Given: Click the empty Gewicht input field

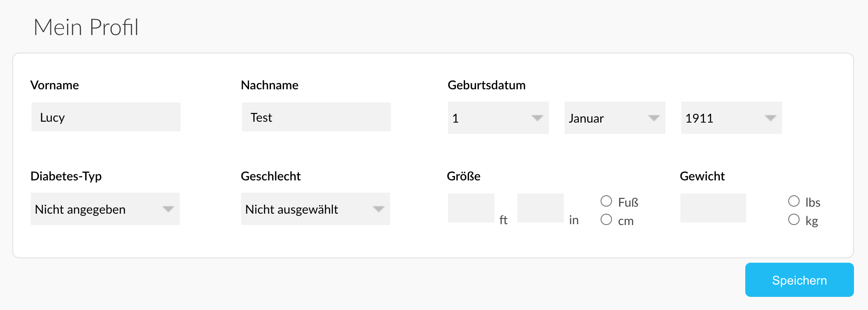Looking at the screenshot, I should [713, 208].
